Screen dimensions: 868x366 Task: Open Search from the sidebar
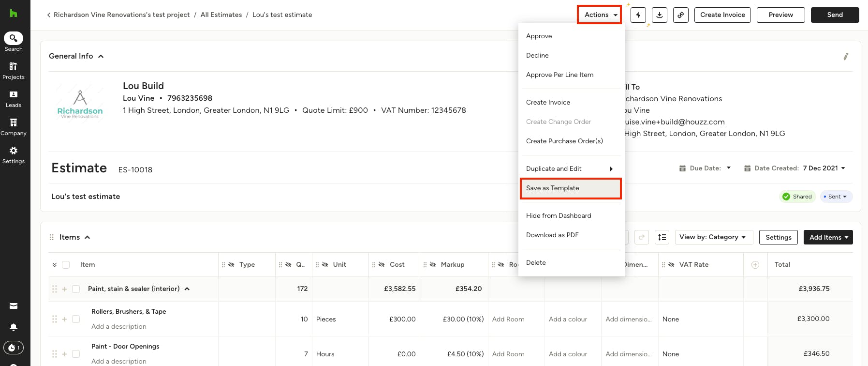point(14,42)
